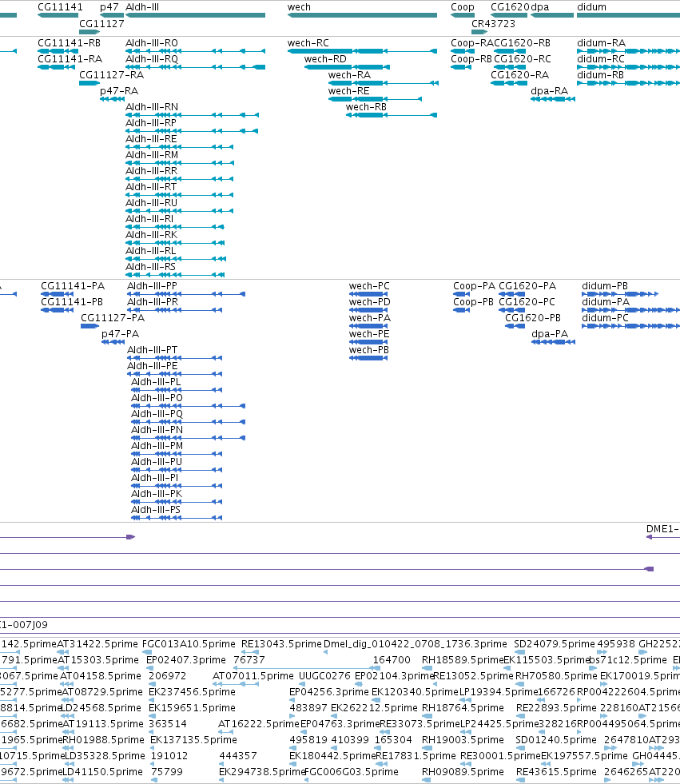
Task: Click transcript Aldh-III-RN
Action: click(152, 107)
